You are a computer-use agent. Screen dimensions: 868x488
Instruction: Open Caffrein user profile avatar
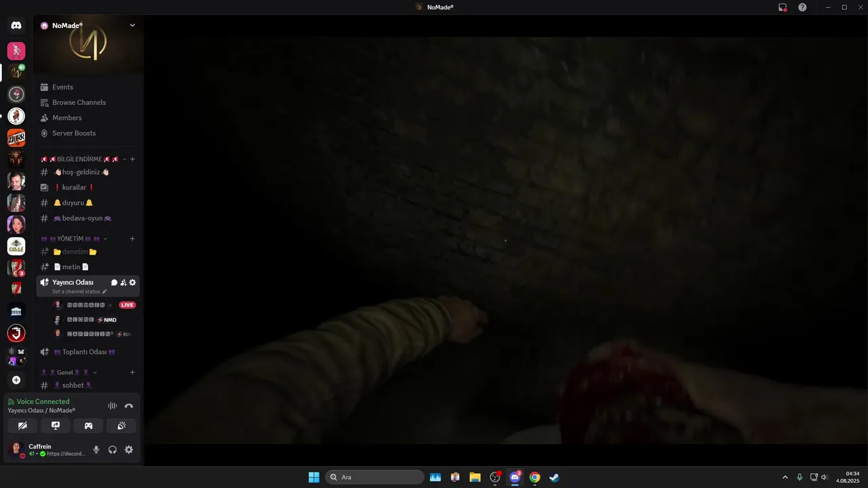point(16,449)
